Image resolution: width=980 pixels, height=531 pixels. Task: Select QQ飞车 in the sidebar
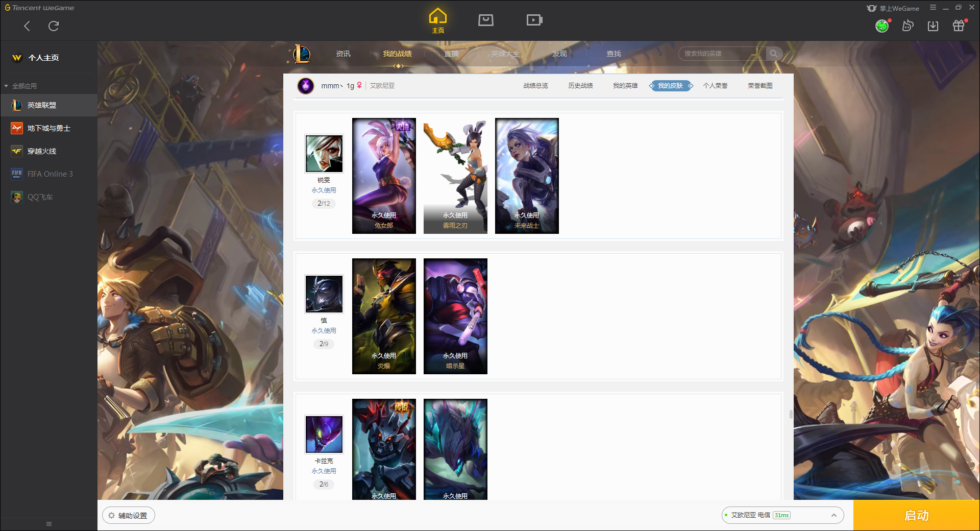click(x=48, y=197)
